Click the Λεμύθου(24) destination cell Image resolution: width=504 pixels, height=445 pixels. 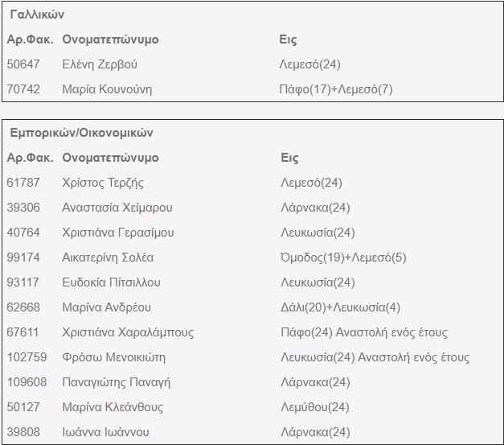tap(315, 407)
